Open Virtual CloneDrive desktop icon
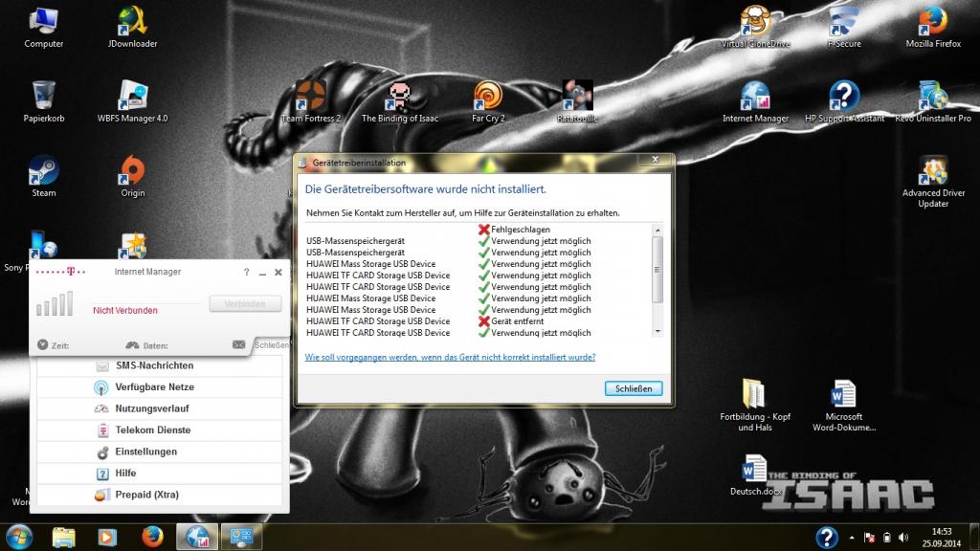The height and width of the screenshot is (551, 980). (x=756, y=27)
